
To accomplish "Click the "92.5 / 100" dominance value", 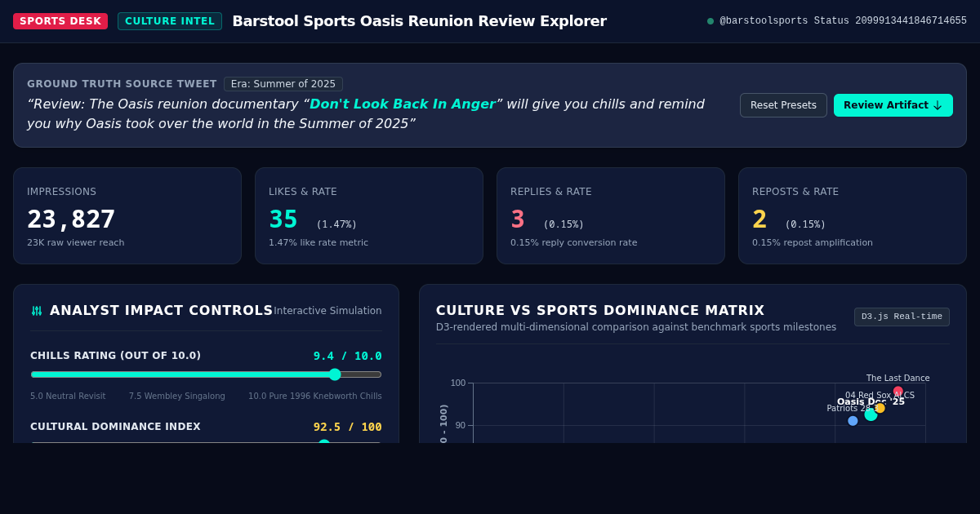I will [348, 427].
